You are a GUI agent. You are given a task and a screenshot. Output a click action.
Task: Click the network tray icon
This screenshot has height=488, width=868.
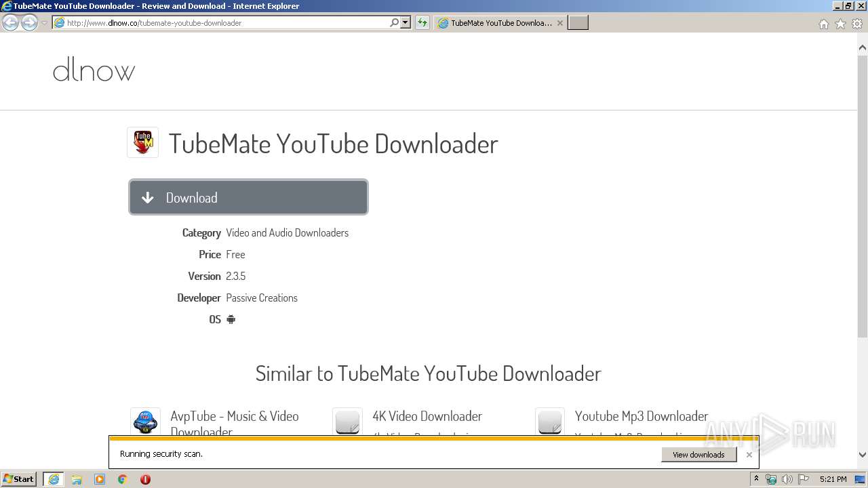click(x=771, y=479)
